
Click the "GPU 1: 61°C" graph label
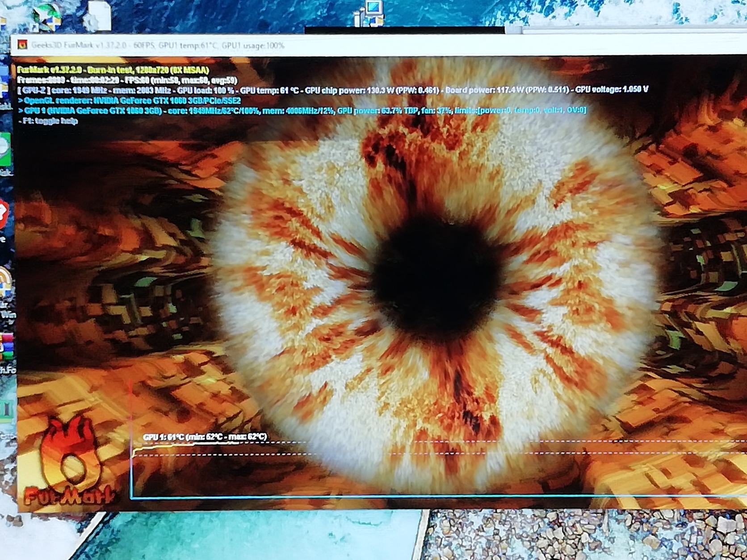pos(205,437)
